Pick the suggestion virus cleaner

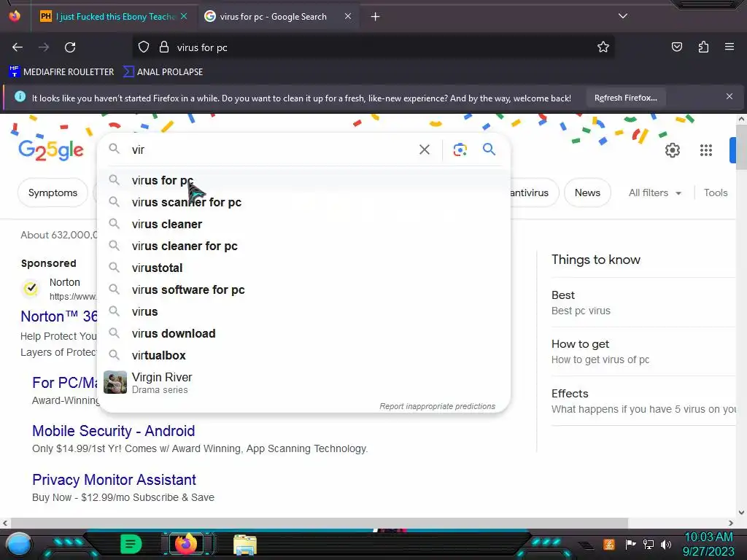point(304,225)
